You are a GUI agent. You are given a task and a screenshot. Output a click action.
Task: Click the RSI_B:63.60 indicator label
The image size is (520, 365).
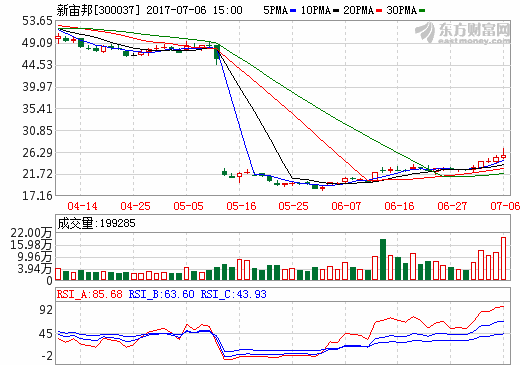pos(161,294)
